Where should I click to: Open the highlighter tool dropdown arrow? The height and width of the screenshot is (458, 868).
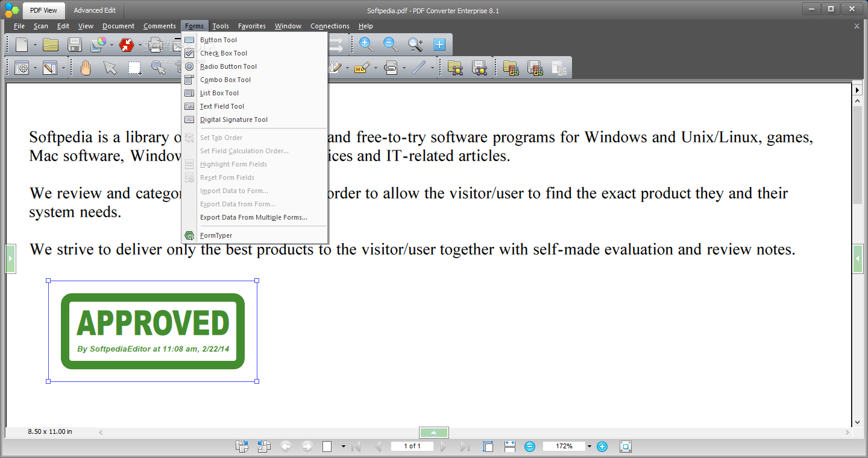[x=376, y=68]
